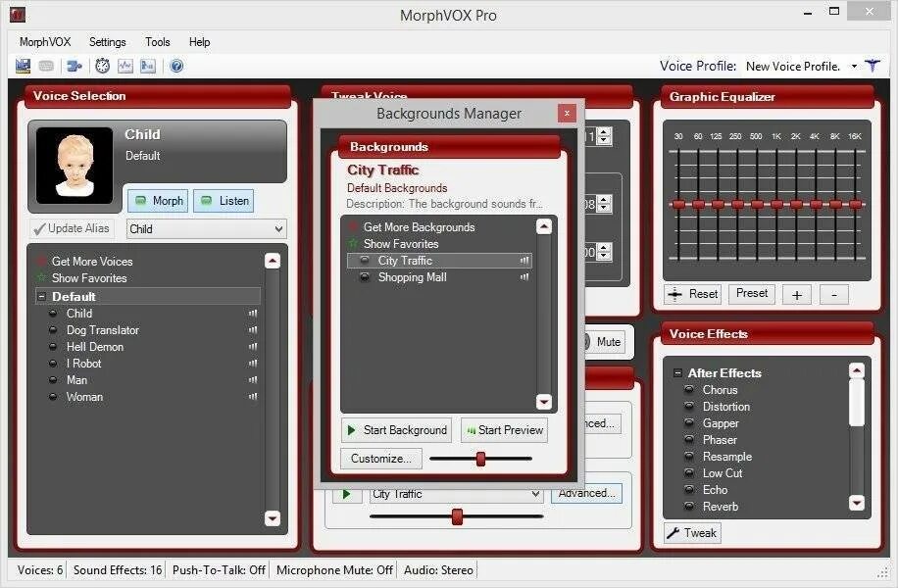Click the green star beside Show Favorites backgrounds

click(353, 244)
